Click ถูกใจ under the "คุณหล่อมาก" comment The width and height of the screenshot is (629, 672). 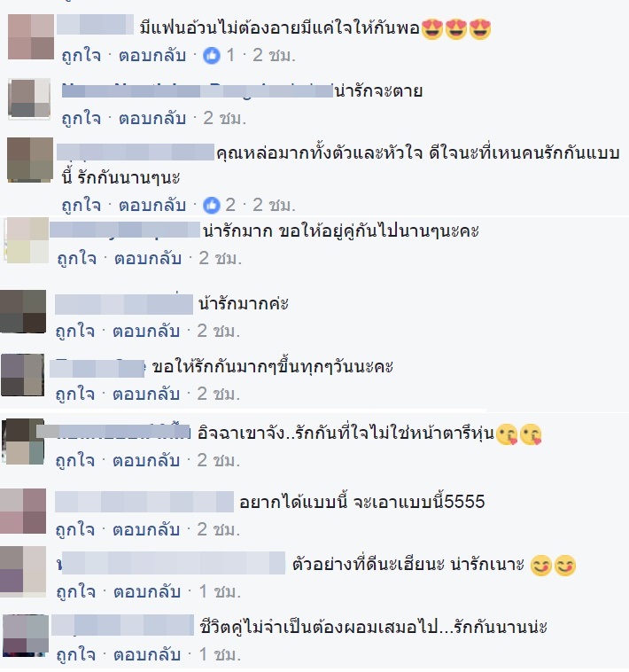coord(82,206)
